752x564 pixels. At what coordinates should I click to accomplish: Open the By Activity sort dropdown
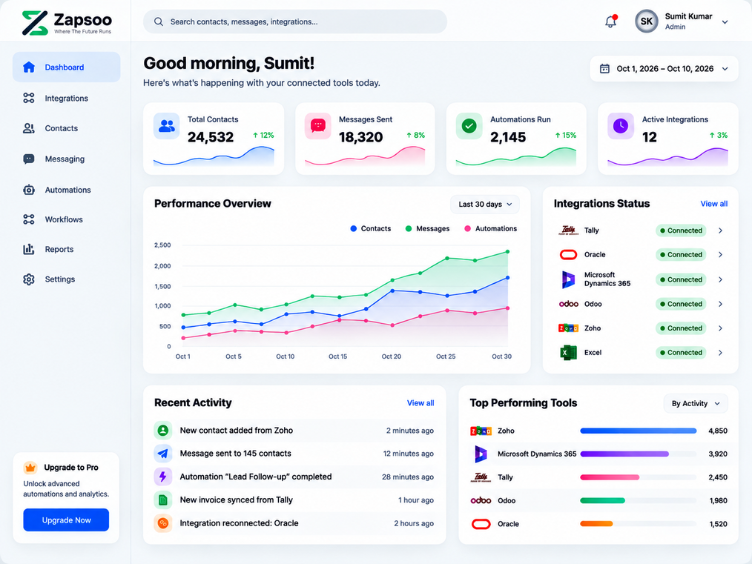click(695, 403)
